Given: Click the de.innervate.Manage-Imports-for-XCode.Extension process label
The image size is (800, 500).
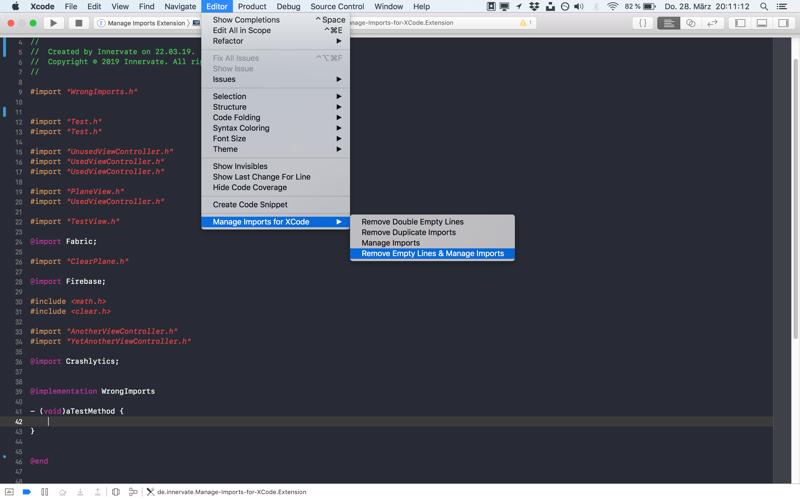Looking at the screenshot, I should (x=231, y=492).
